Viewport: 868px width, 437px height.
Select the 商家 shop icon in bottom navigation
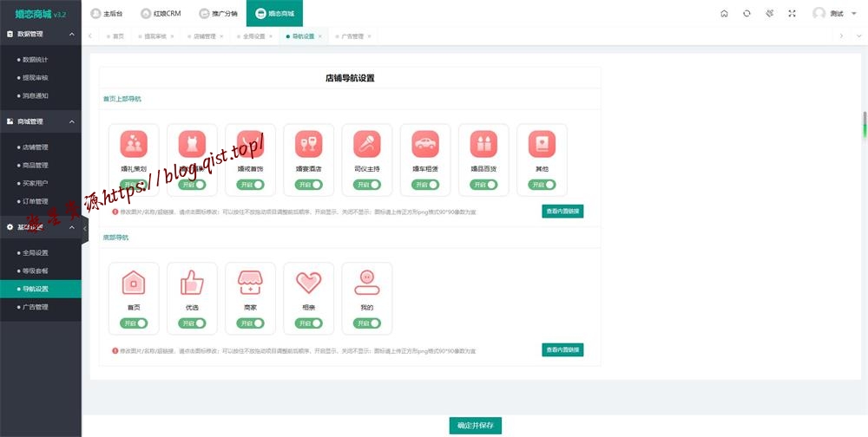click(x=250, y=282)
